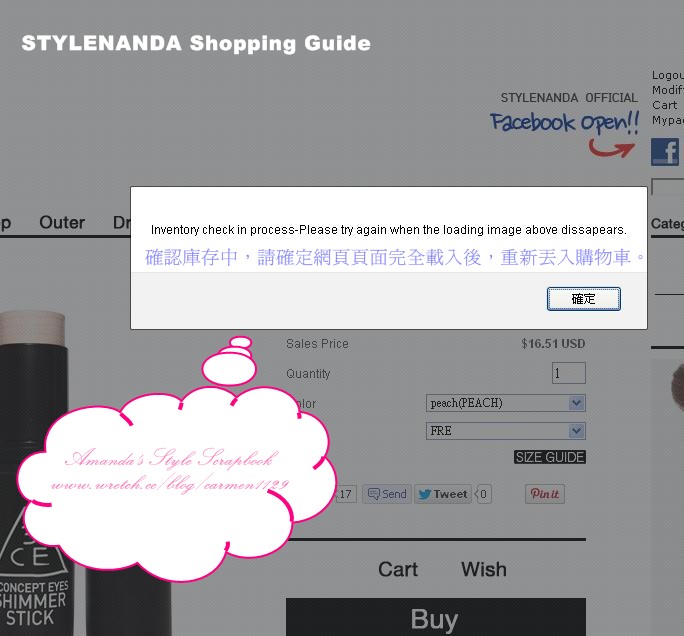Open the Cart link in header
The width and height of the screenshot is (684, 636).
(x=664, y=105)
